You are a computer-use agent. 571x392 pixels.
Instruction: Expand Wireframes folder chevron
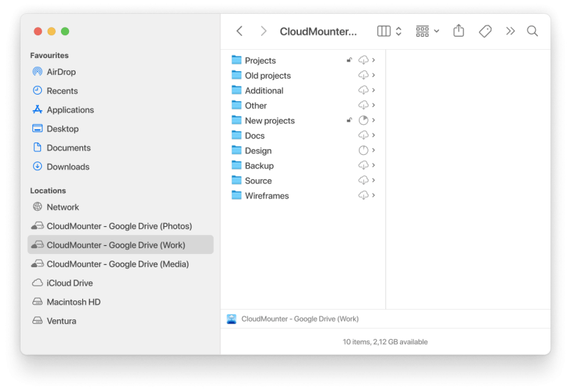[374, 195]
